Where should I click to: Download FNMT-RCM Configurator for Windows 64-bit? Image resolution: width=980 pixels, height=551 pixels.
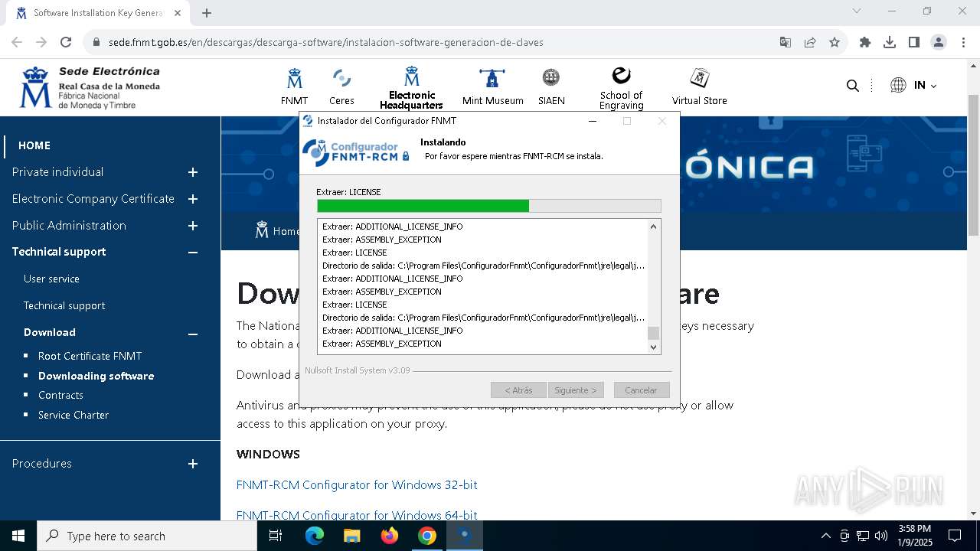click(357, 515)
